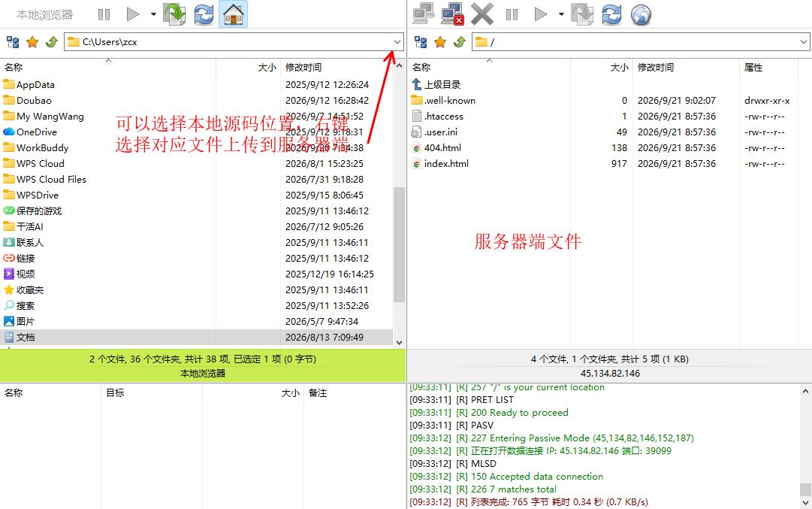Start the local browser transfer queue

tap(133, 14)
